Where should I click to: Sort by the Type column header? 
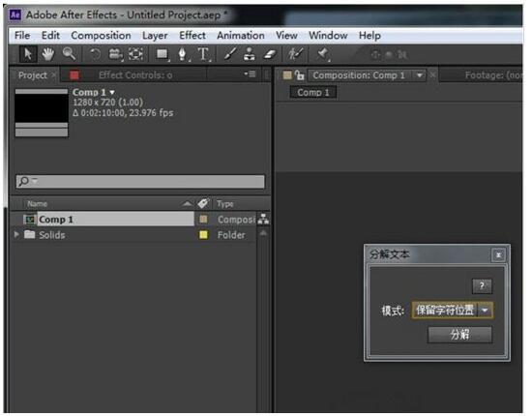(225, 203)
